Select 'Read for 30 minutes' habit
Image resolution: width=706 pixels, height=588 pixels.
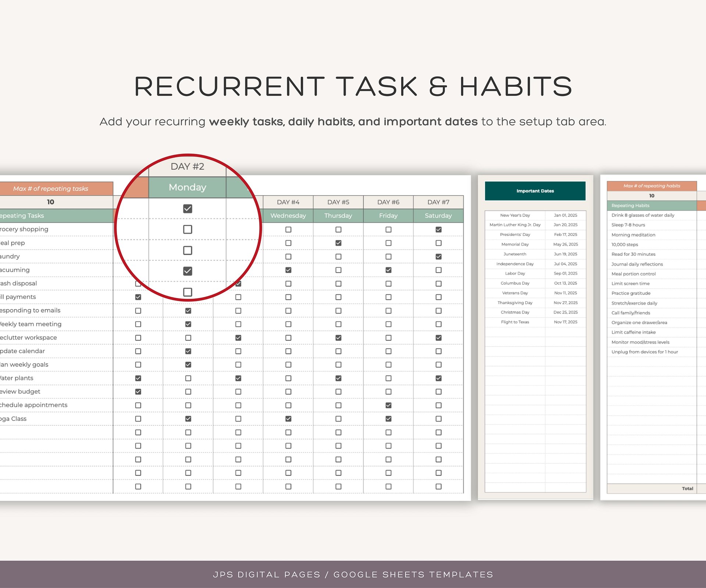click(652, 254)
